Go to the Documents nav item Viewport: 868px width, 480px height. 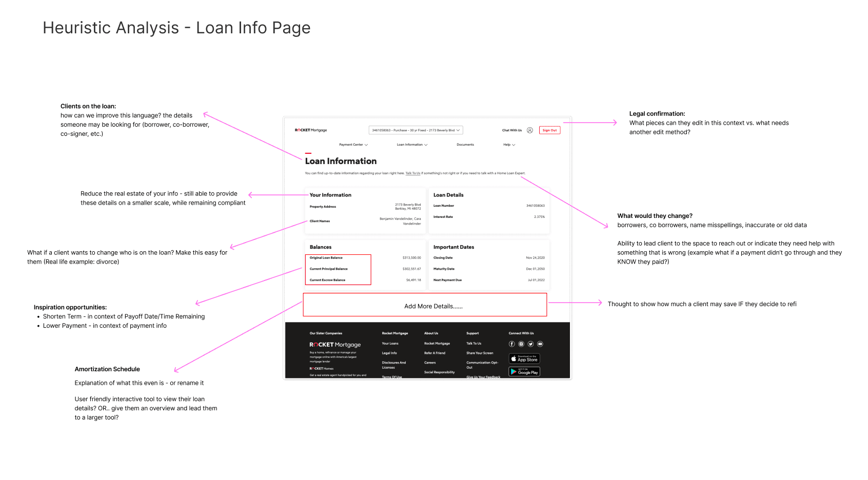pos(465,145)
